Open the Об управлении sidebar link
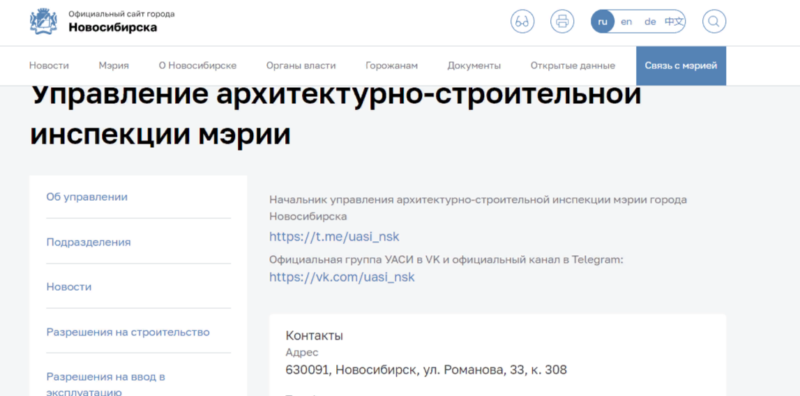Screen dimensions: 800x396 tap(87, 197)
